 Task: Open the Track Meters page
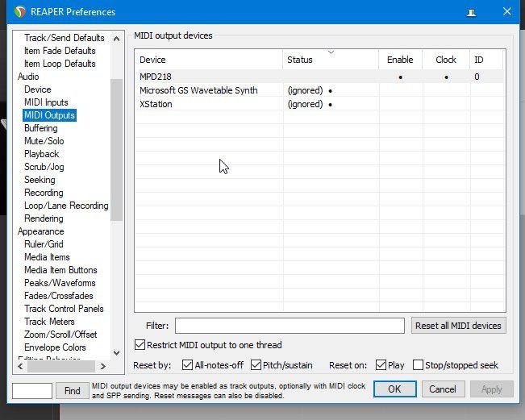pyautogui.click(x=49, y=322)
